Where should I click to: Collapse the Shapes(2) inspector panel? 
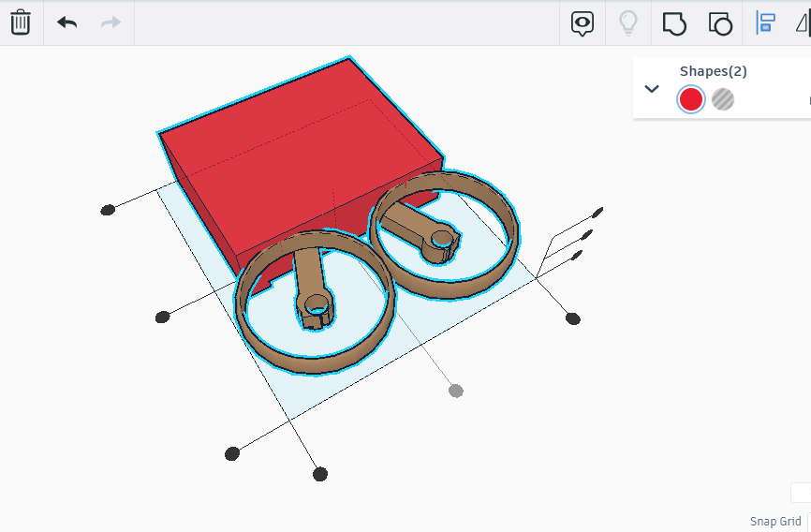[x=652, y=88]
